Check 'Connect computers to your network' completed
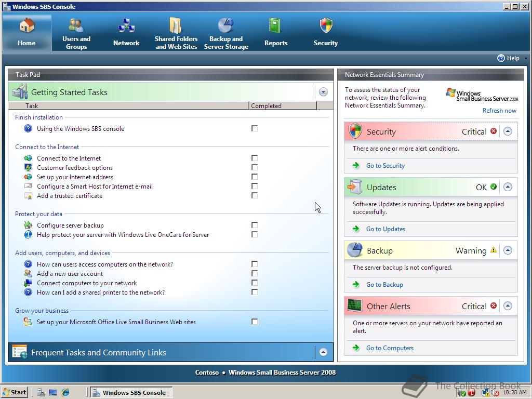Screen dimensions: 532x399 [255, 283]
